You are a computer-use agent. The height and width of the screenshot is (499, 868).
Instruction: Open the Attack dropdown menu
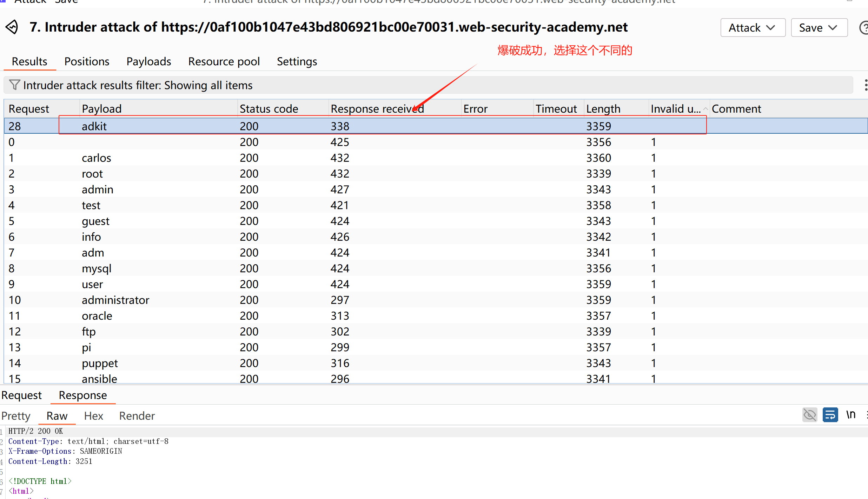753,28
